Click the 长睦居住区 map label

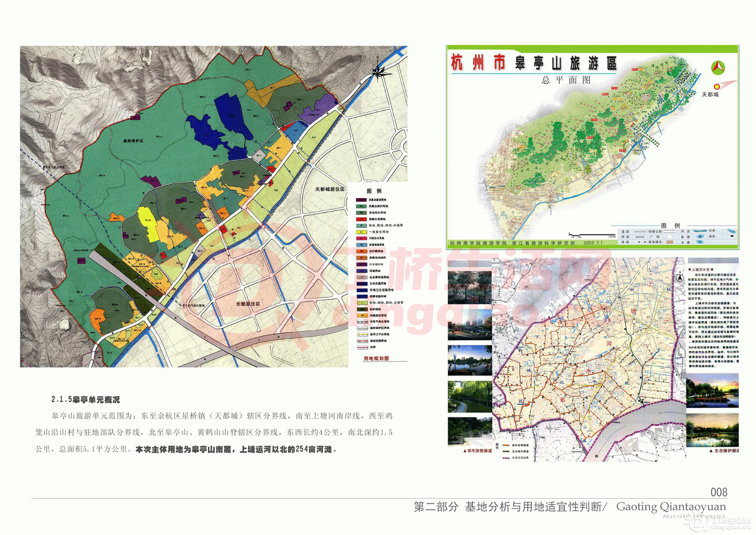248,304
